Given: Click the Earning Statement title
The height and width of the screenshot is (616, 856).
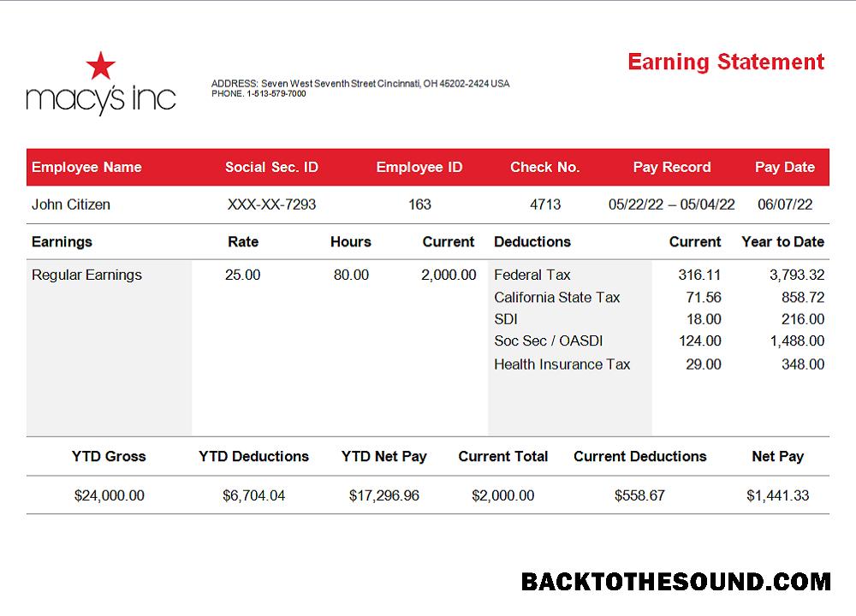Looking at the screenshot, I should tap(726, 62).
